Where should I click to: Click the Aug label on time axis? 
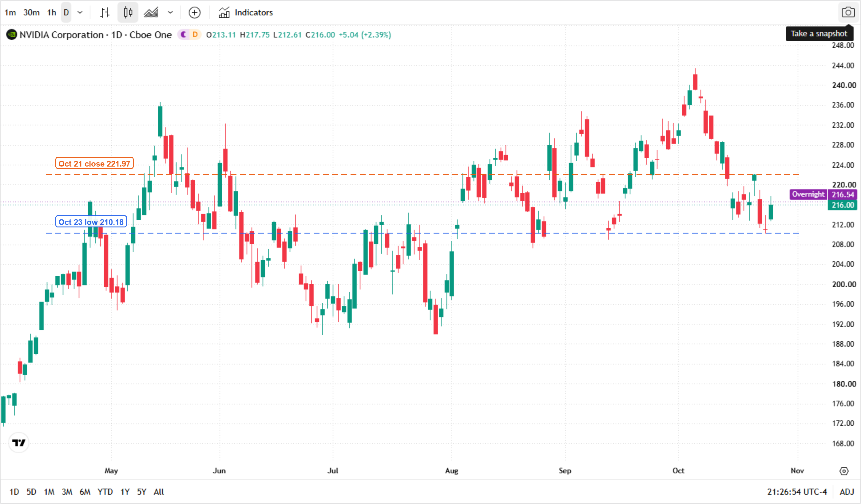click(451, 471)
